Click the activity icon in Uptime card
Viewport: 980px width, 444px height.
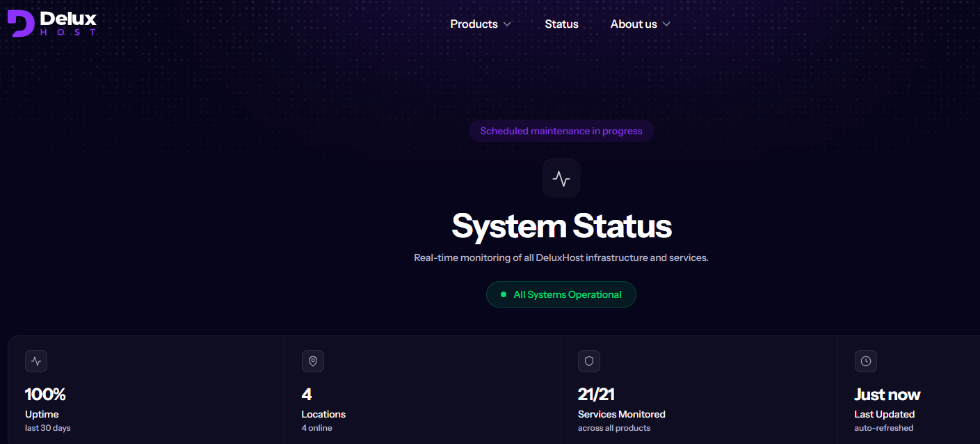(36, 361)
